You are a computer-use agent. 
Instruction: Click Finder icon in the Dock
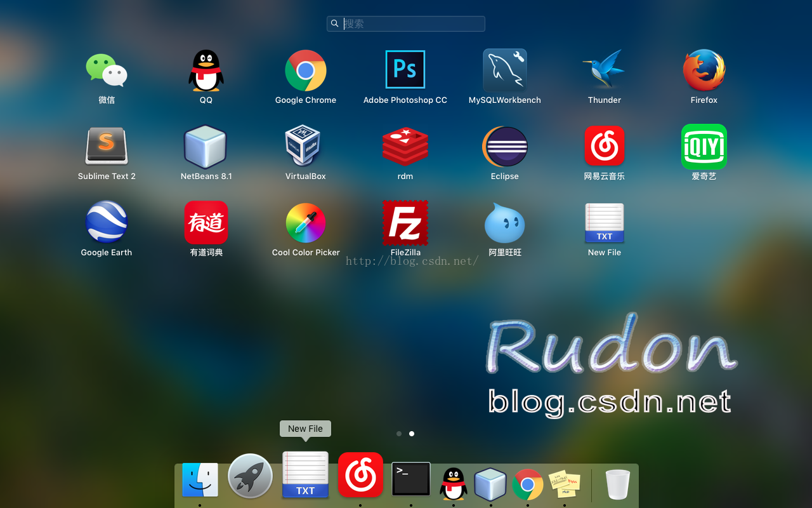pyautogui.click(x=200, y=479)
